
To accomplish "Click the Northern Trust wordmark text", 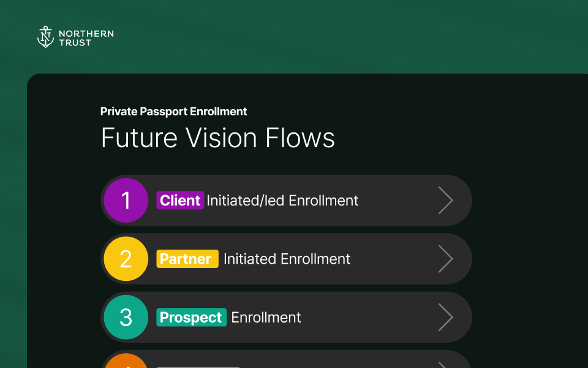I will point(86,38).
